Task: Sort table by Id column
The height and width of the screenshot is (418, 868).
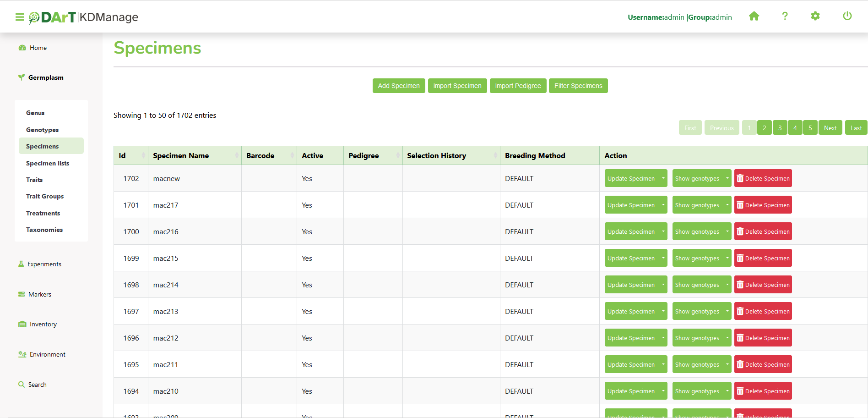Action: 130,156
